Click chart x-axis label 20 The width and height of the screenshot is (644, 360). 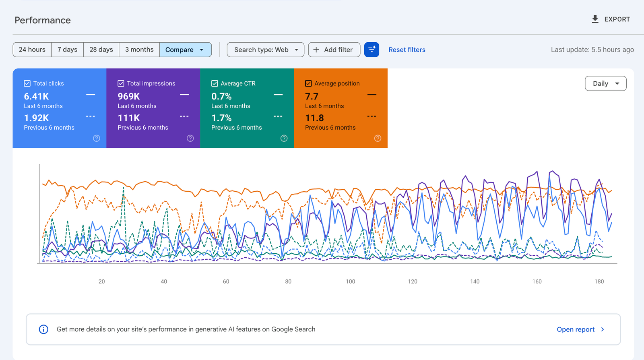pyautogui.click(x=101, y=281)
